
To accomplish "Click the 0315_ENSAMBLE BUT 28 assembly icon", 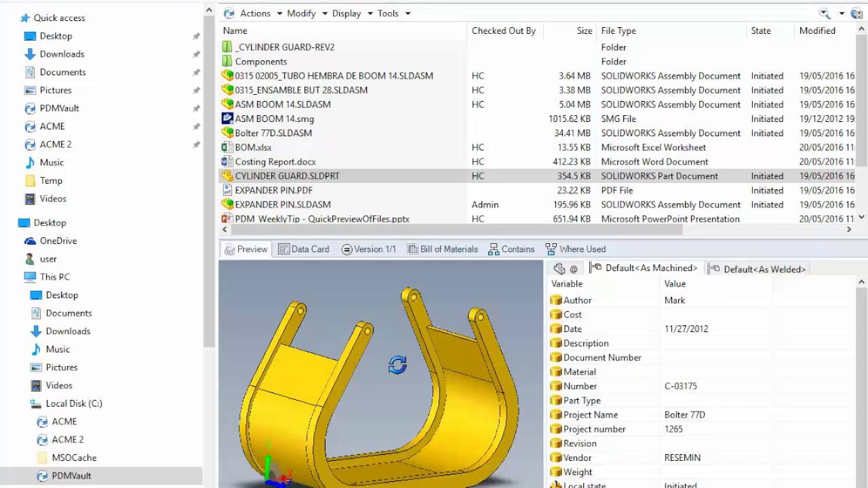I will pyautogui.click(x=227, y=89).
